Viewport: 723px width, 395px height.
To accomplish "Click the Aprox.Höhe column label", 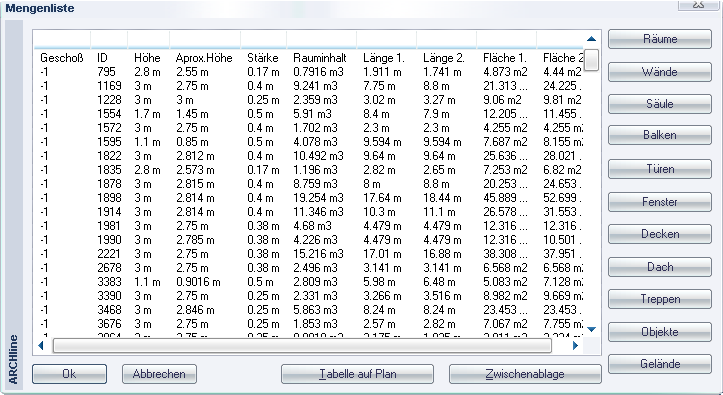I will 204,58.
